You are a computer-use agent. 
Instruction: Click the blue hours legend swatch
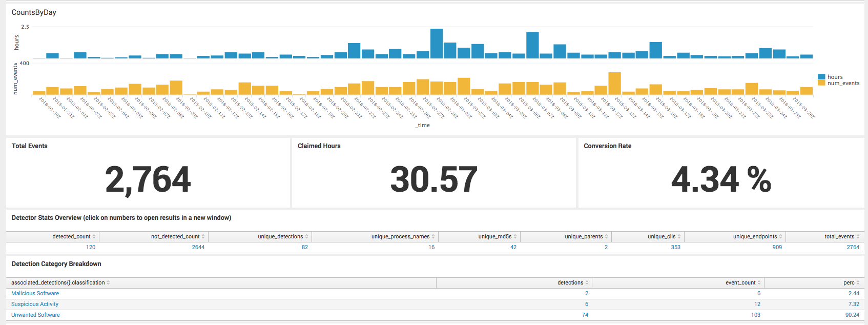click(x=821, y=77)
